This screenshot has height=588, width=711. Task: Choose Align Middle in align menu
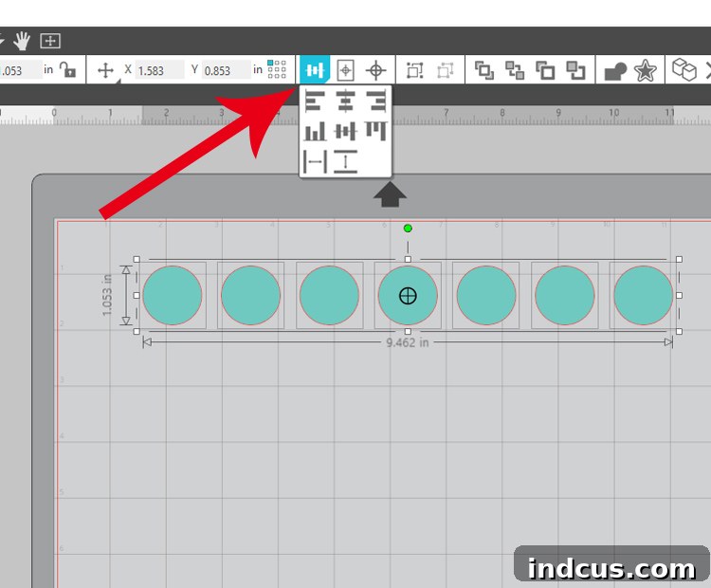coord(345,132)
